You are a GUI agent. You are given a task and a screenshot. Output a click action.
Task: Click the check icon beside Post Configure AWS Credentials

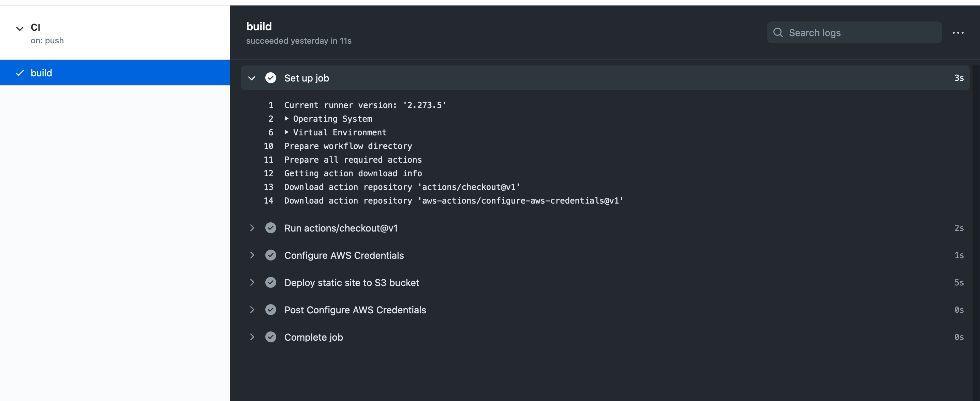[270, 310]
